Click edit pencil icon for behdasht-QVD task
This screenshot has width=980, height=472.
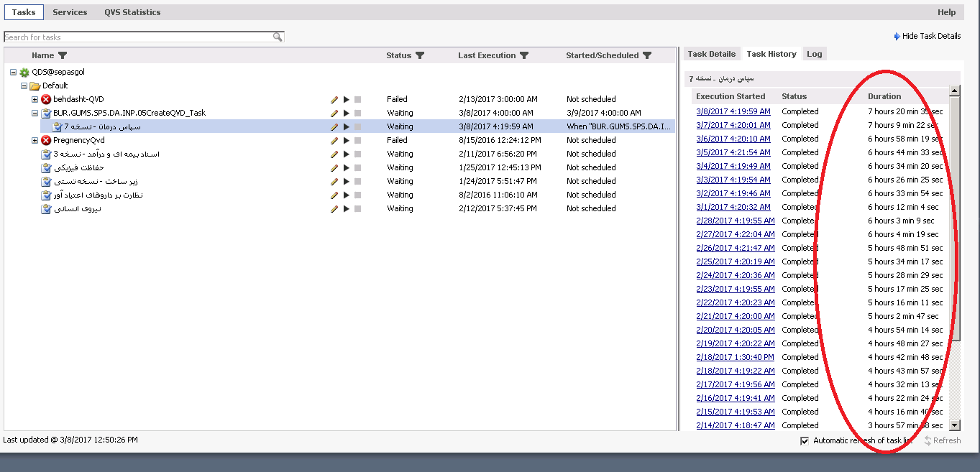[334, 100]
